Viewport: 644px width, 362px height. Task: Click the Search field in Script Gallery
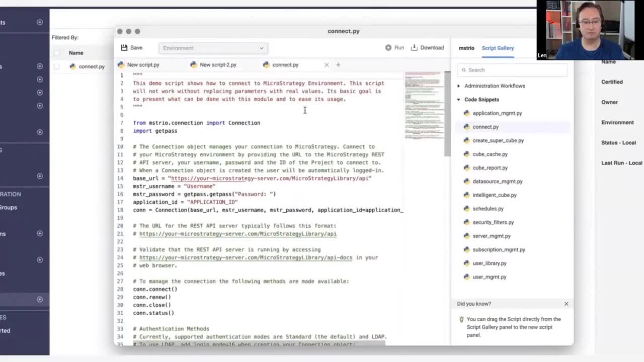click(x=512, y=70)
